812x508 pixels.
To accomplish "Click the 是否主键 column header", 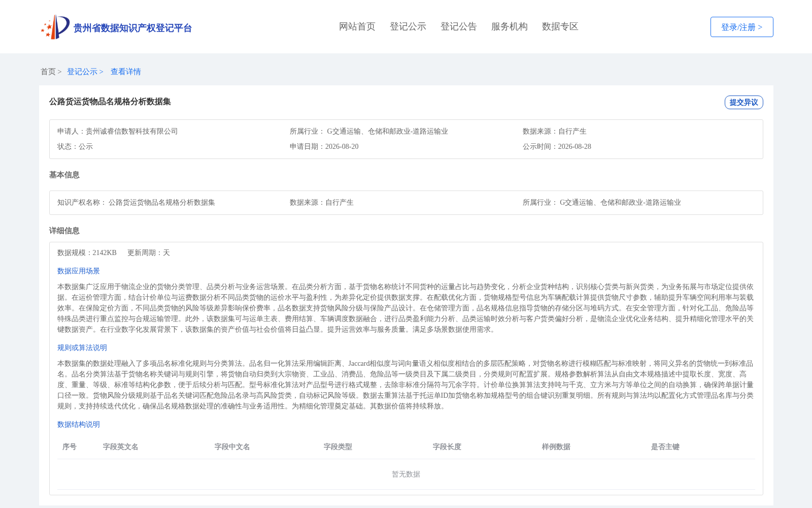I will [x=665, y=447].
